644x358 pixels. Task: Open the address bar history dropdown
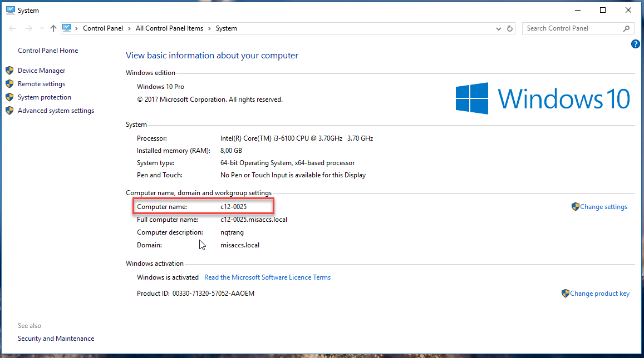(x=498, y=29)
